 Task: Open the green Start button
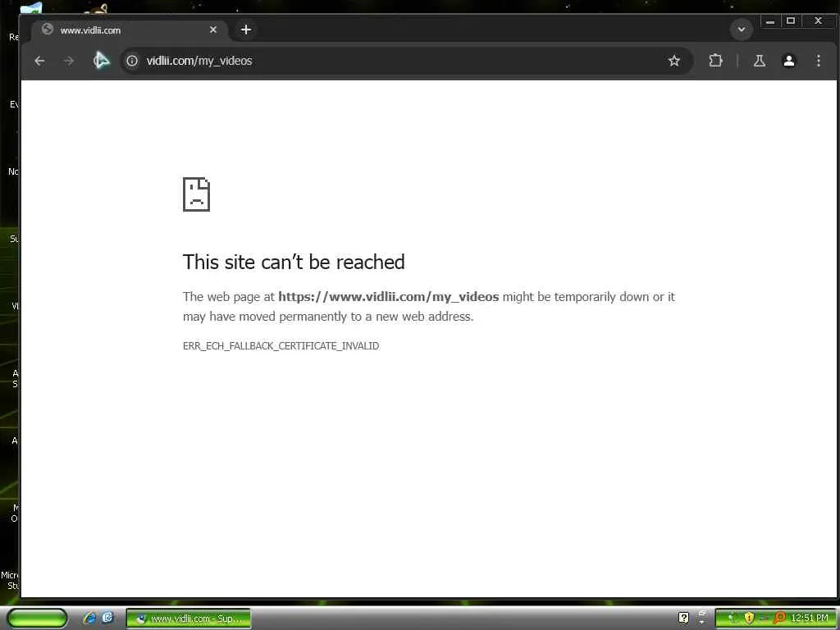37,618
